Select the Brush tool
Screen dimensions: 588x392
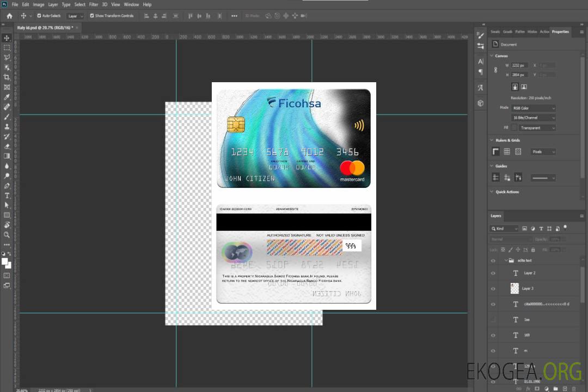[7, 117]
